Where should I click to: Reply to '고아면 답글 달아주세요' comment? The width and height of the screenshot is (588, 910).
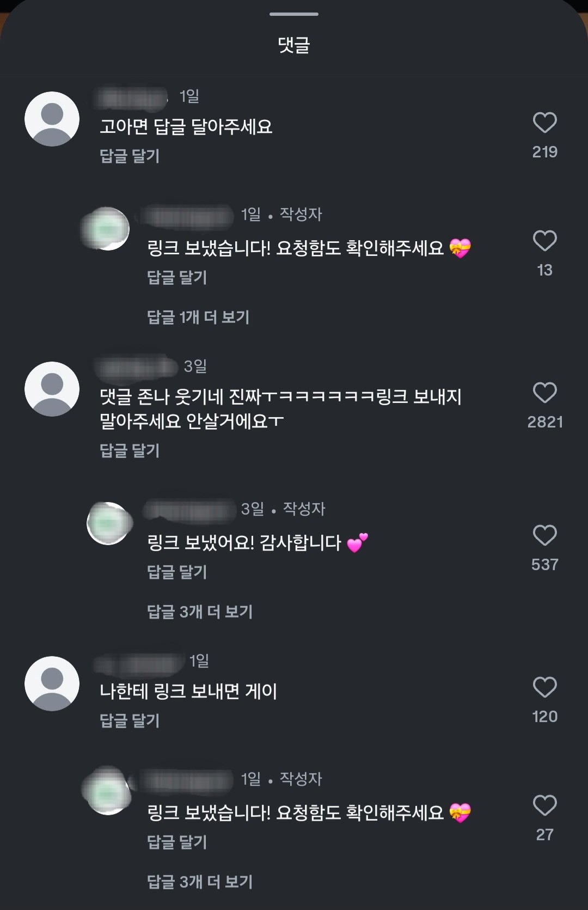tap(130, 156)
